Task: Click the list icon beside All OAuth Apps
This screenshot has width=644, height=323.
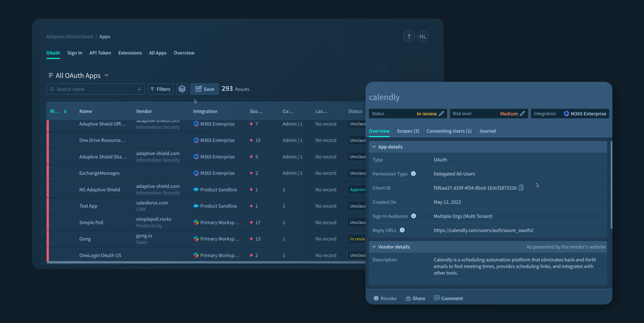Action: coord(51,75)
